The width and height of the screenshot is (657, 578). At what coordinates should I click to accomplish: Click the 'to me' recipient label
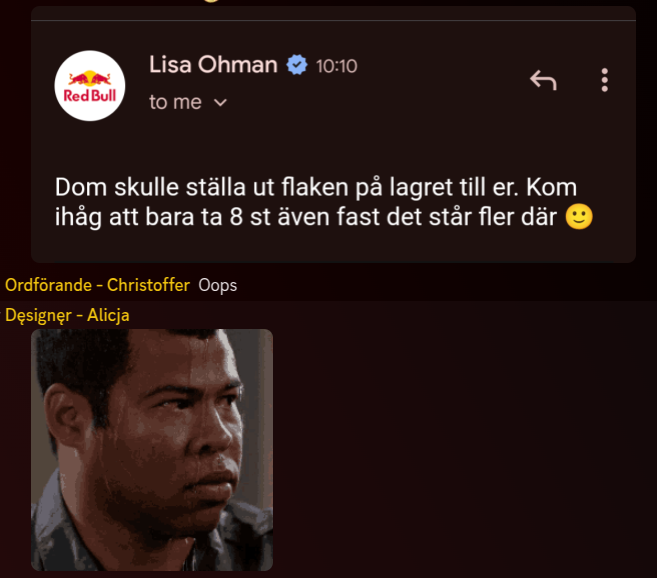pos(175,102)
